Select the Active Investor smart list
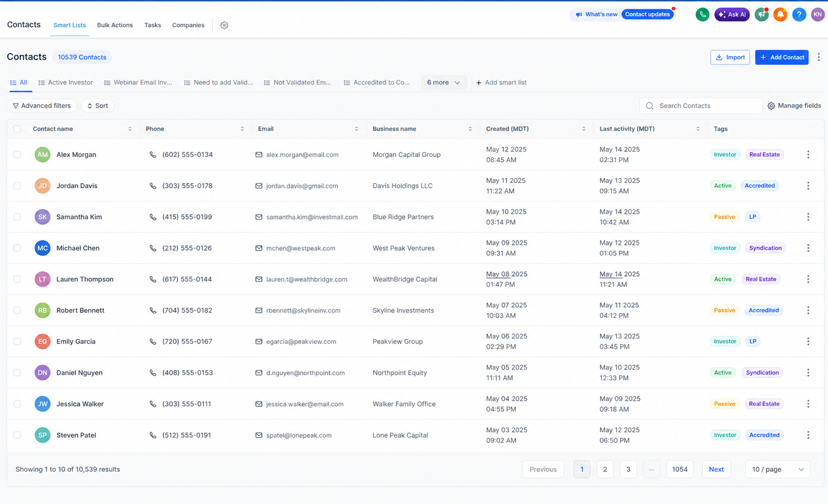 (65, 82)
